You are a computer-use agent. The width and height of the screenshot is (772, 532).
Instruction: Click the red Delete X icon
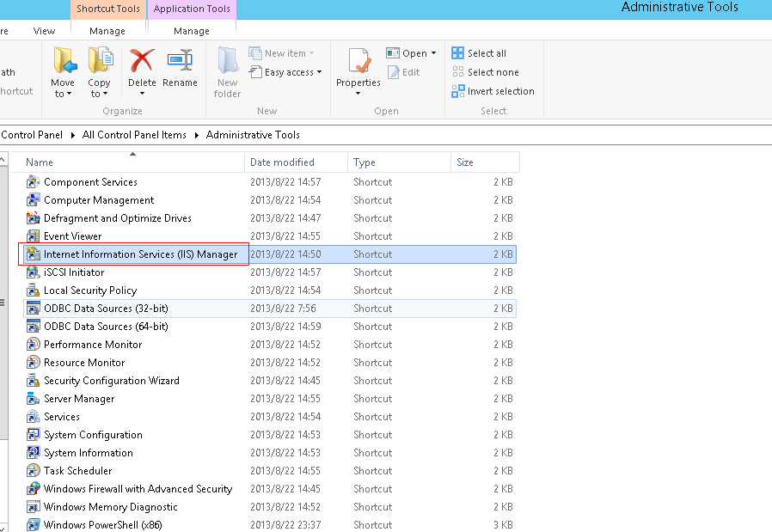tap(142, 60)
